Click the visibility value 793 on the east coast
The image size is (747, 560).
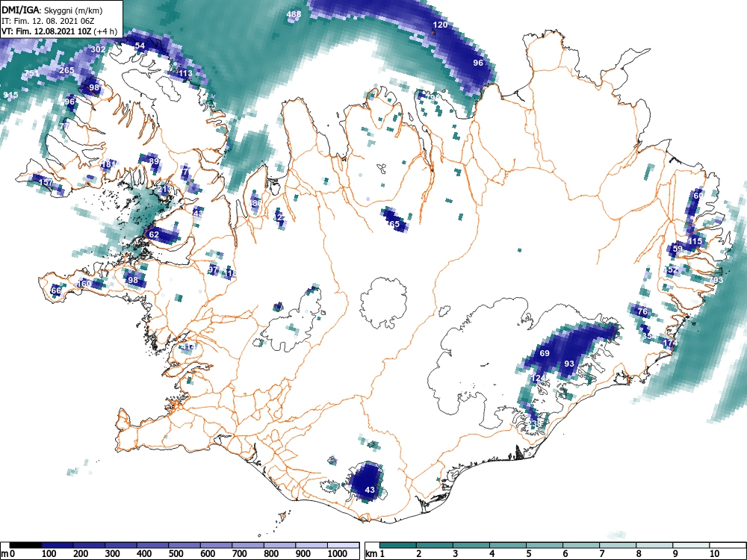coord(716,280)
